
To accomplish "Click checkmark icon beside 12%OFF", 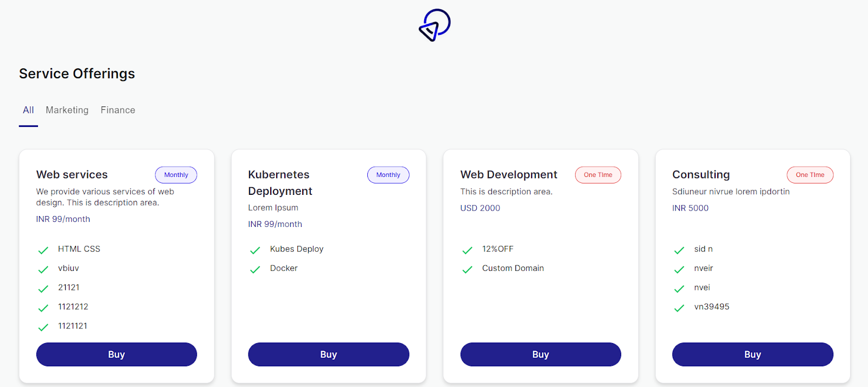I will click(x=467, y=250).
